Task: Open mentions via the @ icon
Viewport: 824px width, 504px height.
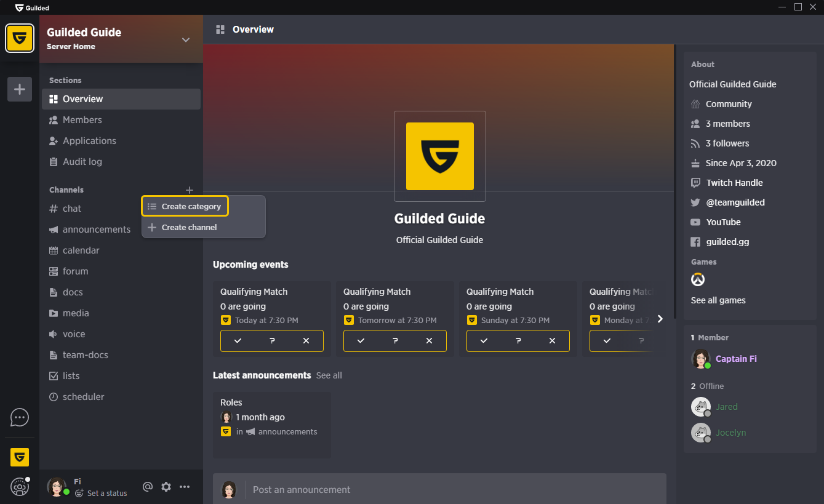Action: pos(148,487)
